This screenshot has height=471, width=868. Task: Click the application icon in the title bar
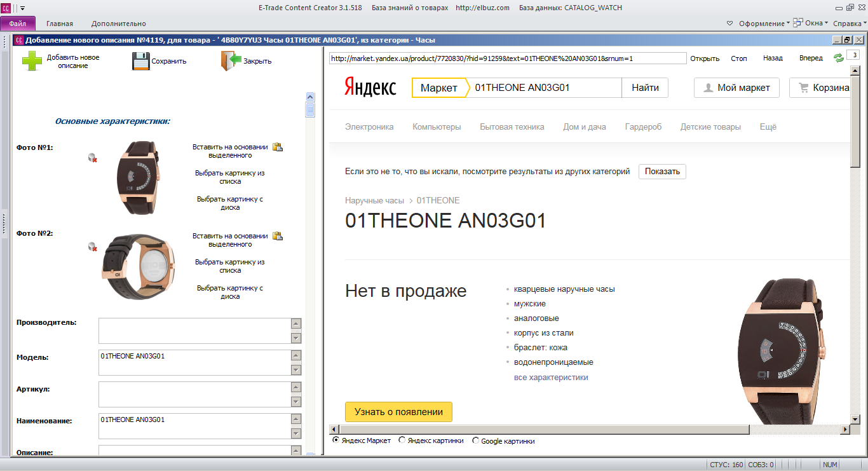[x=6, y=8]
